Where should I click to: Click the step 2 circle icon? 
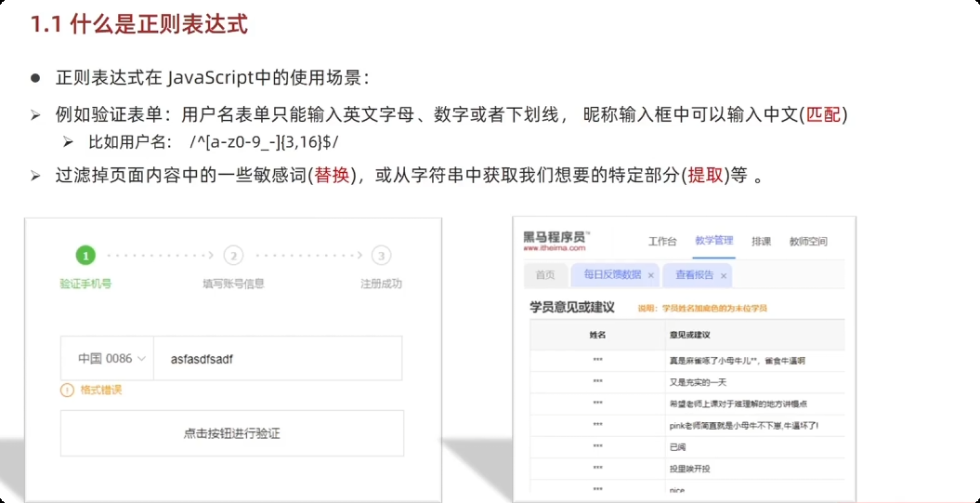pos(233,256)
